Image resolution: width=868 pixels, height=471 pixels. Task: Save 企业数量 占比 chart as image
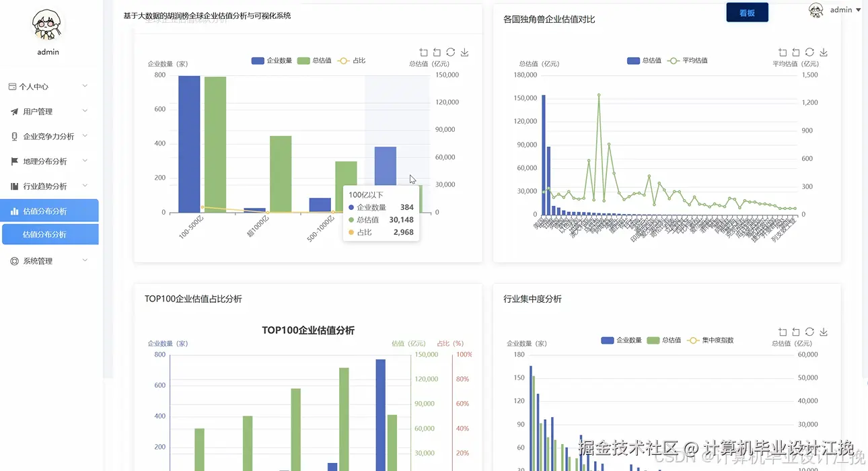(x=464, y=52)
